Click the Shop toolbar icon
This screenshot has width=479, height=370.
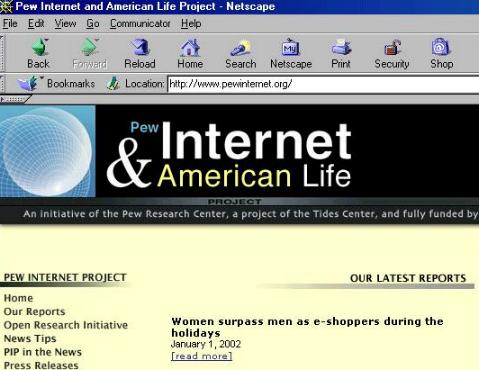coord(441,47)
